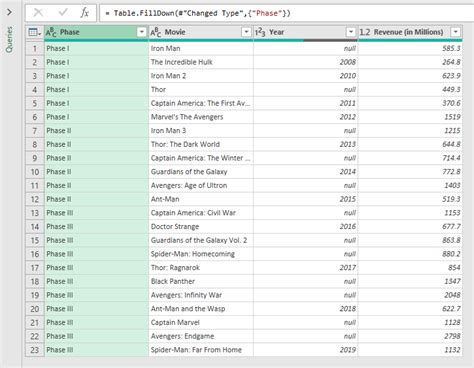Click the Thor movie cell
474x368 pixels.
pos(201,90)
